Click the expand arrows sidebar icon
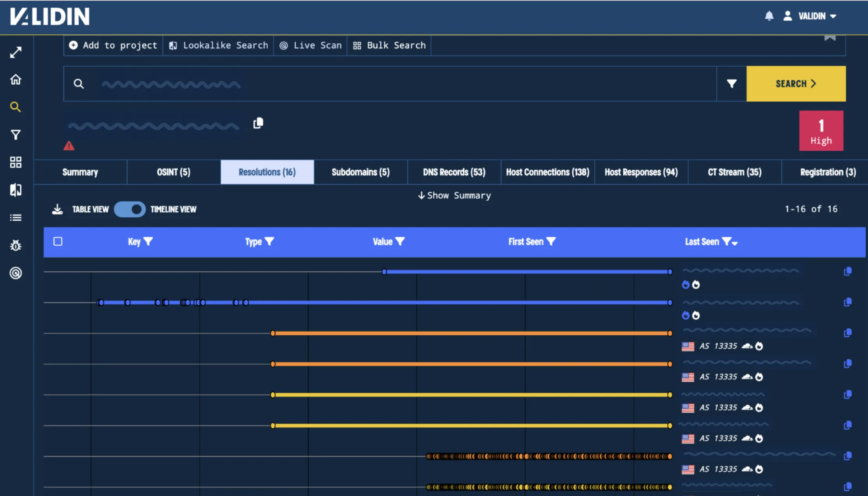Viewport: 868px width, 496px height. click(16, 52)
